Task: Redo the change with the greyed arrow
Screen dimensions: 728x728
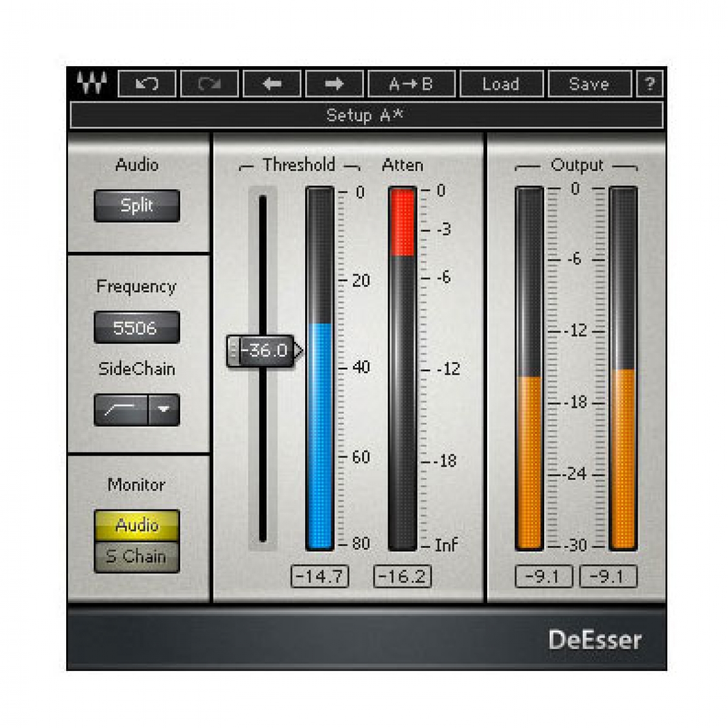Action: pyautogui.click(x=209, y=84)
